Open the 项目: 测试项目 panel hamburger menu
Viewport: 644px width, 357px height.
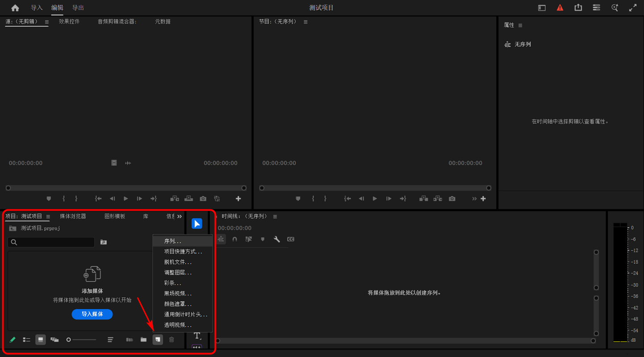pos(48,216)
